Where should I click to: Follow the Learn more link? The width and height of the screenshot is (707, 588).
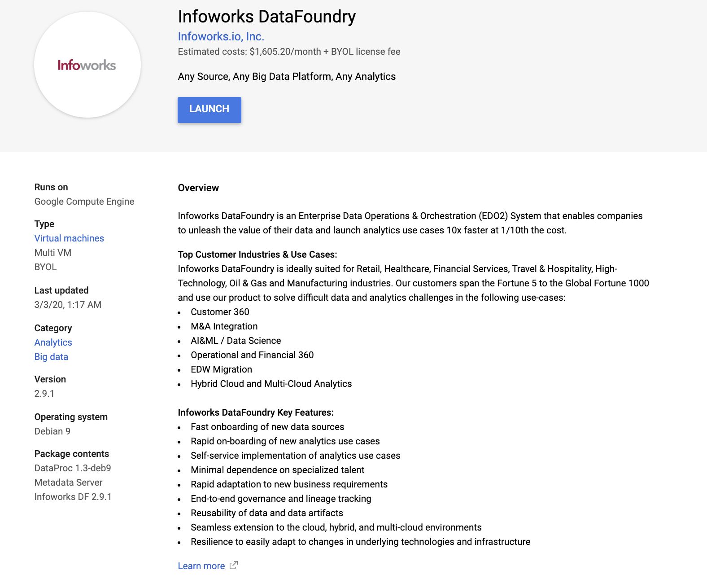tap(201, 566)
